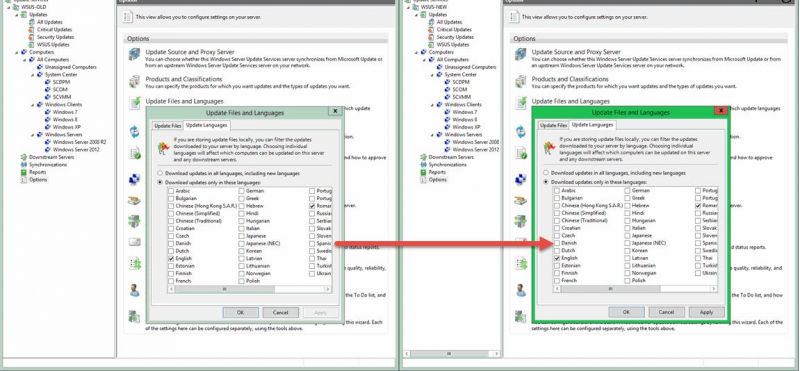Collapse WSUS-NEW server node
Screen dimensions: 800x371
[x=408, y=7]
